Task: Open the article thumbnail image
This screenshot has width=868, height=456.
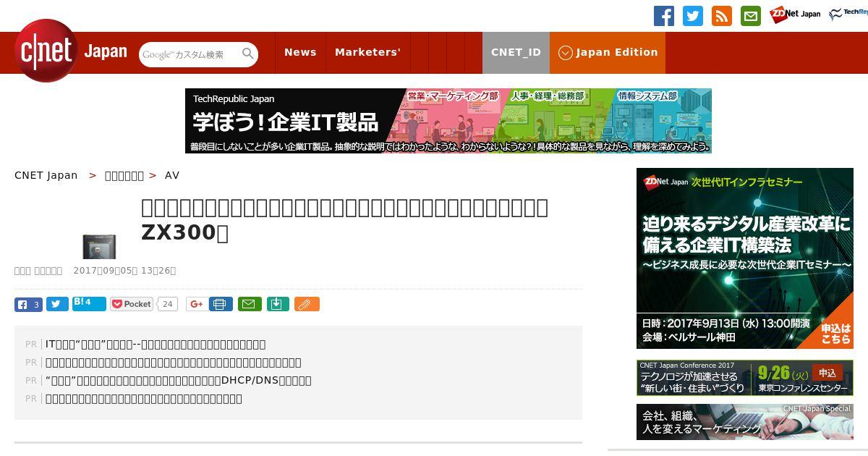Action: (x=99, y=247)
